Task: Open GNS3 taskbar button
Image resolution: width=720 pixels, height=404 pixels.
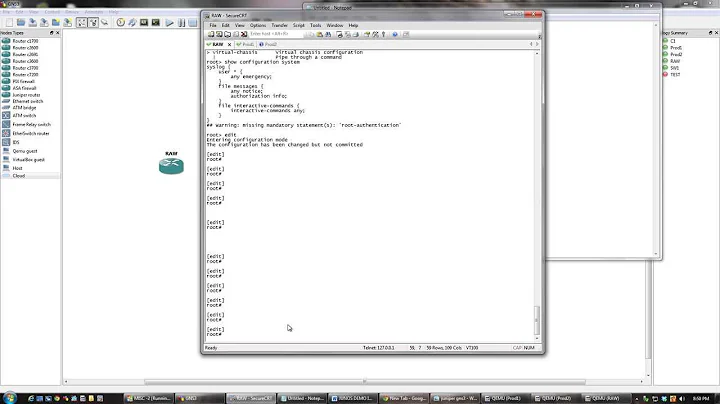Action: pos(199,398)
